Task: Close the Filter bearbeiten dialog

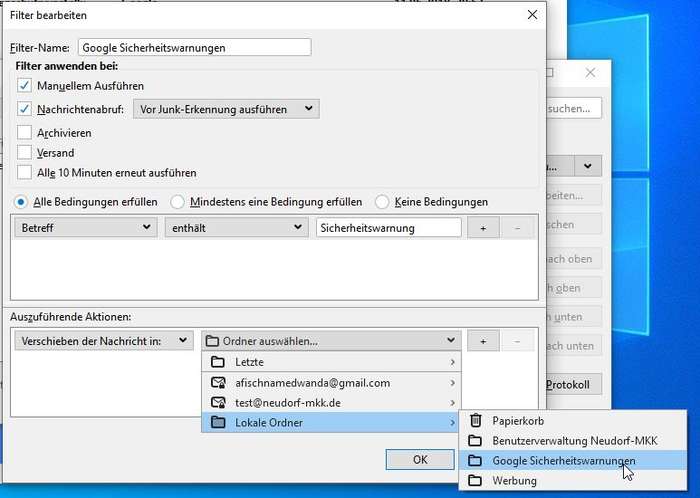Action: pyautogui.click(x=532, y=15)
